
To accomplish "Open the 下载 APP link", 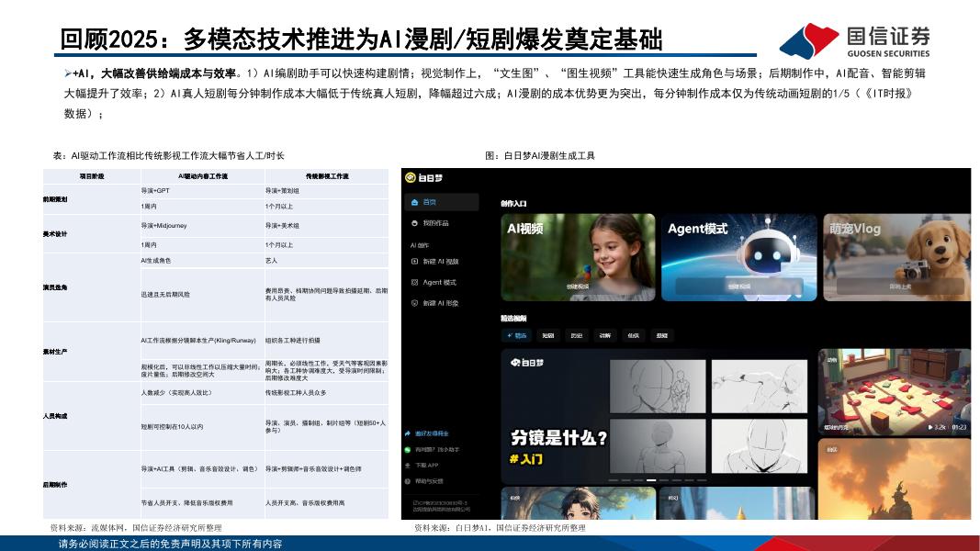I will [x=427, y=466].
